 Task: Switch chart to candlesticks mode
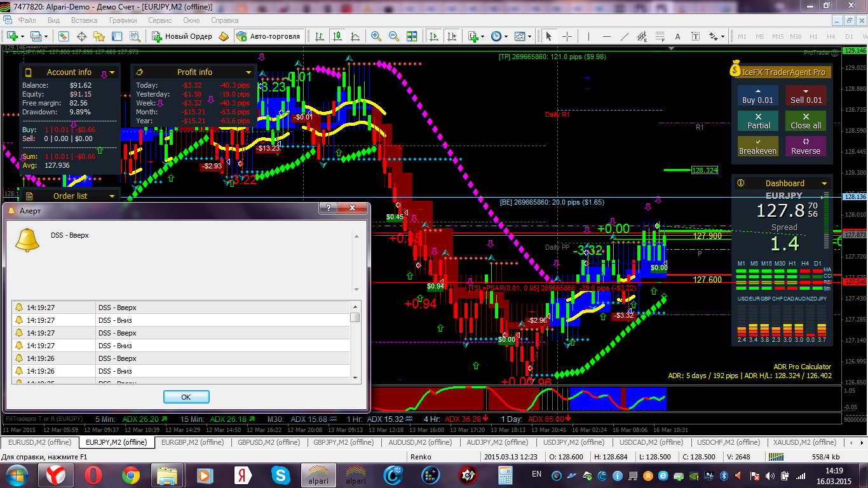337,36
